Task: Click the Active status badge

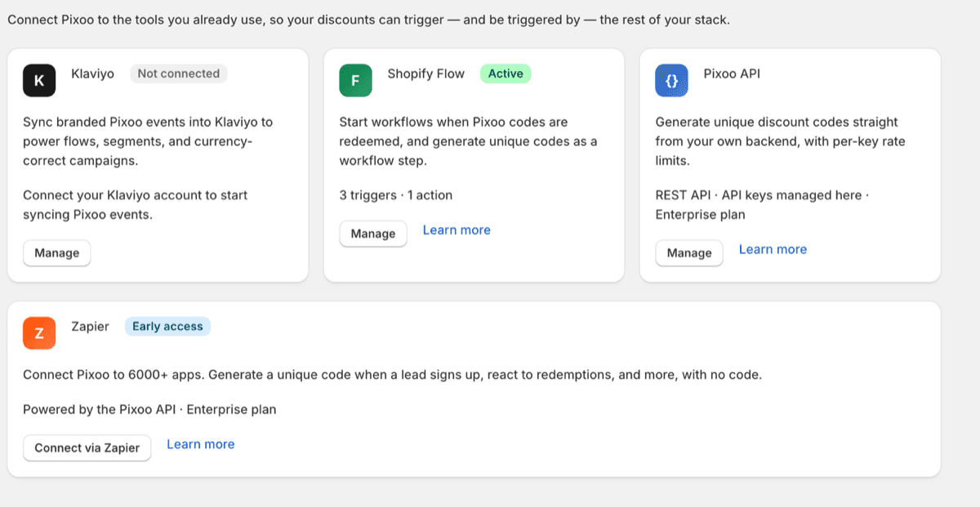Action: [x=506, y=73]
